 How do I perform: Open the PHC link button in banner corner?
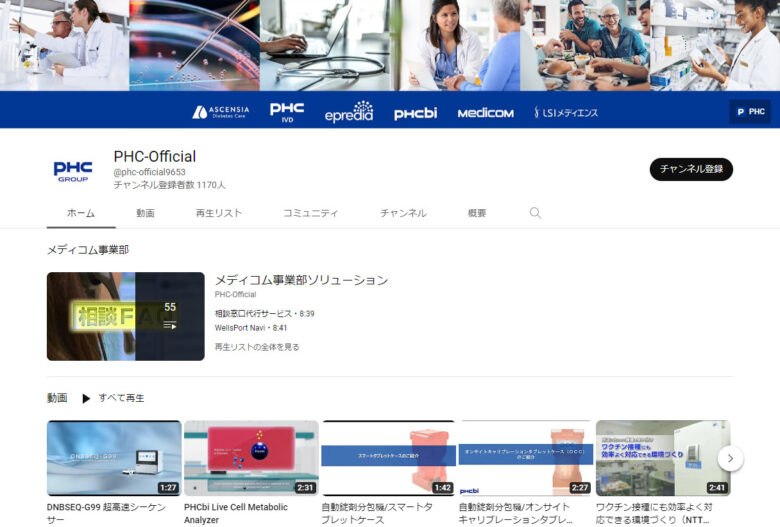[750, 111]
